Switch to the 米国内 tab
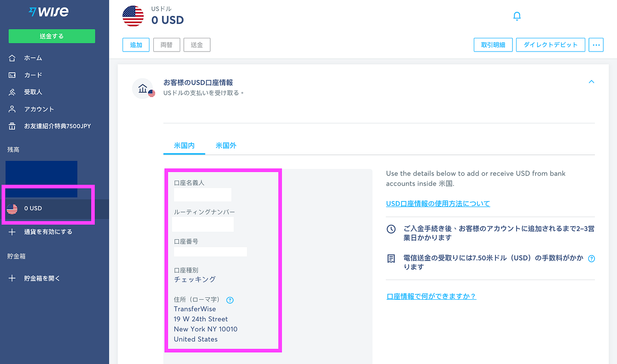The height and width of the screenshot is (364, 617). click(x=184, y=145)
